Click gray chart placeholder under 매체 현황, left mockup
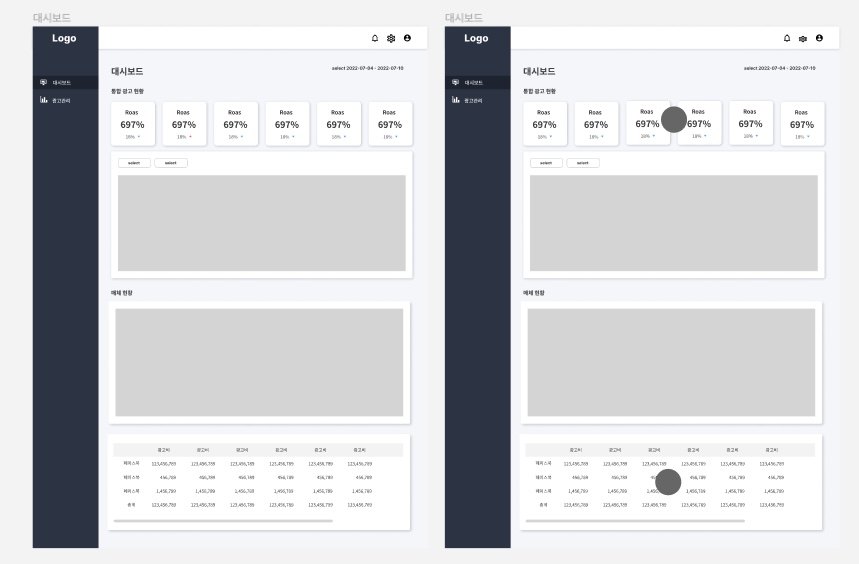Screen dimensions: 859x564 coord(259,362)
